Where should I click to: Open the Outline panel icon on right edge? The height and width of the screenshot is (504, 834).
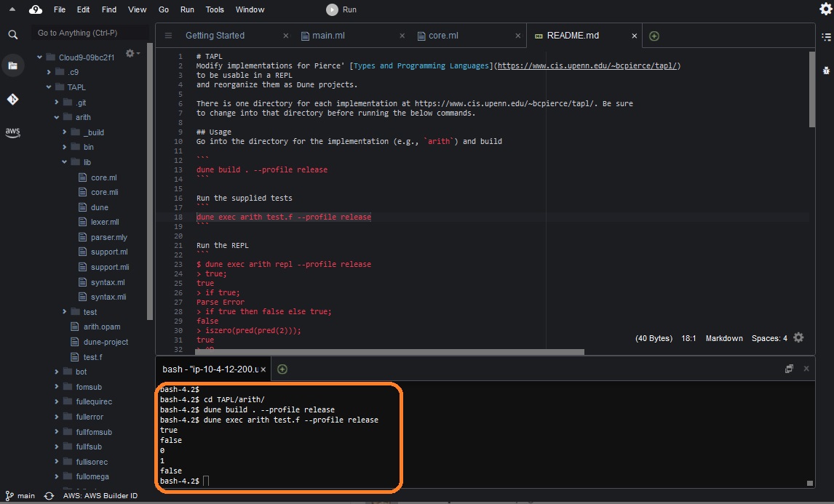[x=826, y=36]
